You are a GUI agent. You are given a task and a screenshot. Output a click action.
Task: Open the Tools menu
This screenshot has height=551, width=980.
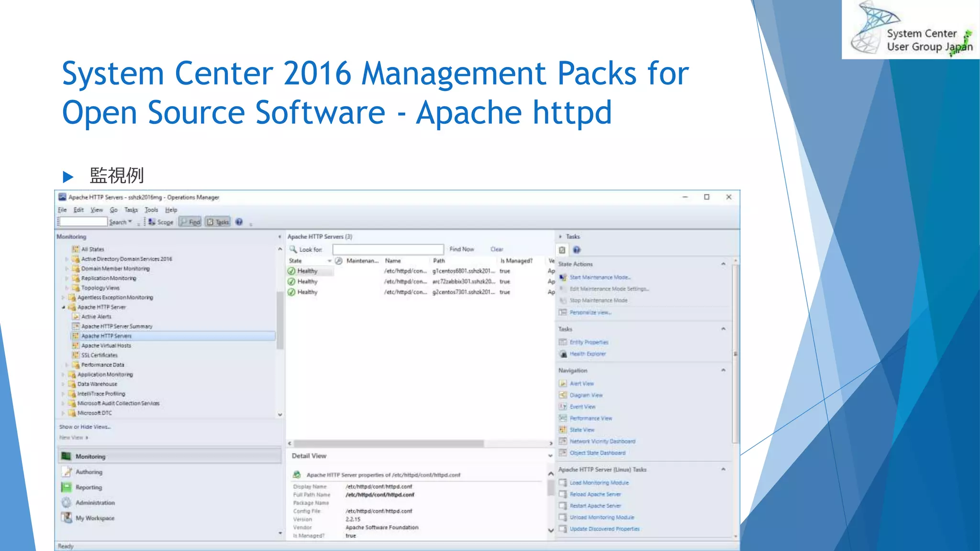151,210
